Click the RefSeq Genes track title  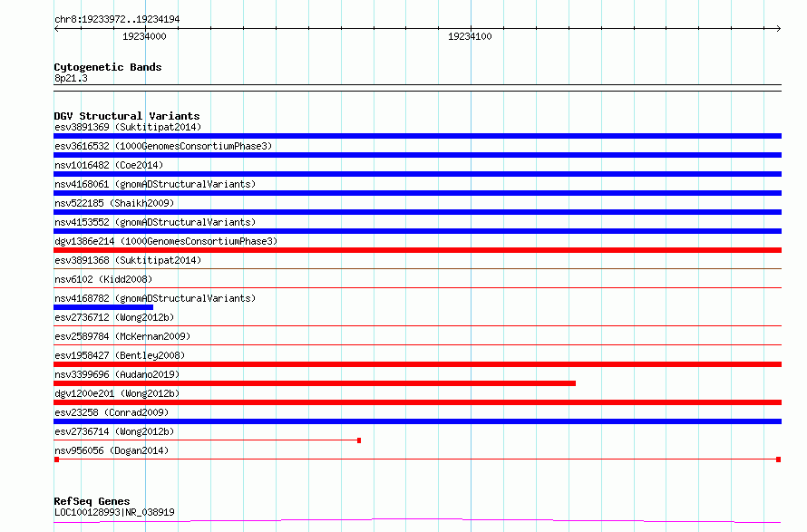tap(92, 501)
